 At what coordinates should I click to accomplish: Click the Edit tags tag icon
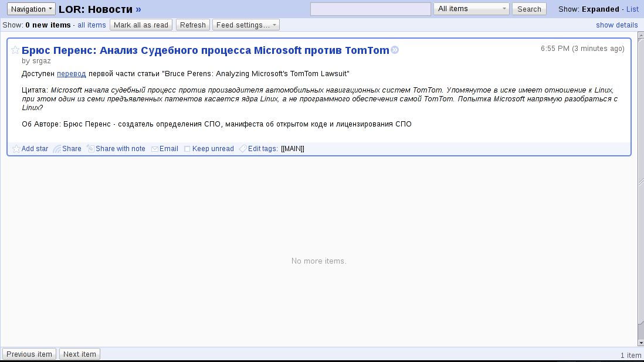[243, 149]
